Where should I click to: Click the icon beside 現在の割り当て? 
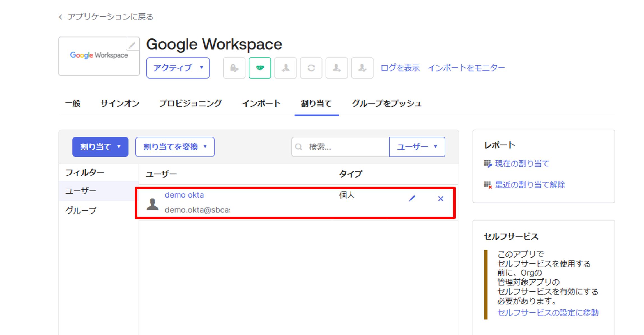488,164
